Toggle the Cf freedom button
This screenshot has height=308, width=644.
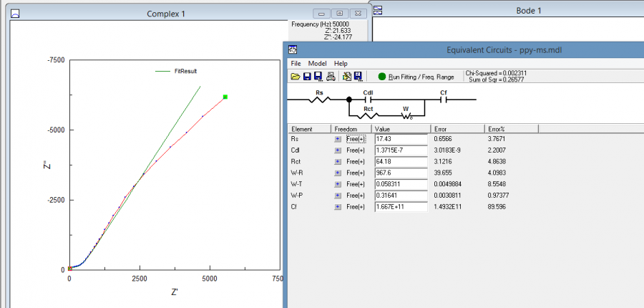(338, 207)
